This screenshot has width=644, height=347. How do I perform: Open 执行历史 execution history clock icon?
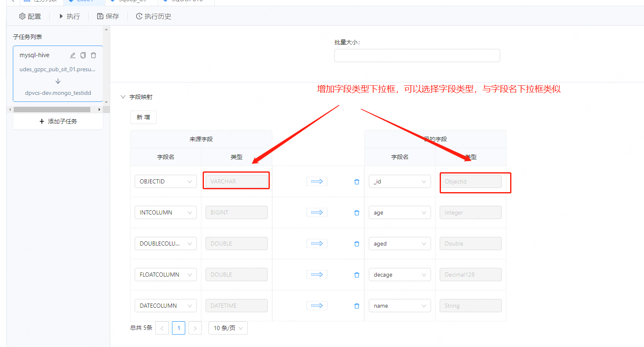(x=138, y=16)
